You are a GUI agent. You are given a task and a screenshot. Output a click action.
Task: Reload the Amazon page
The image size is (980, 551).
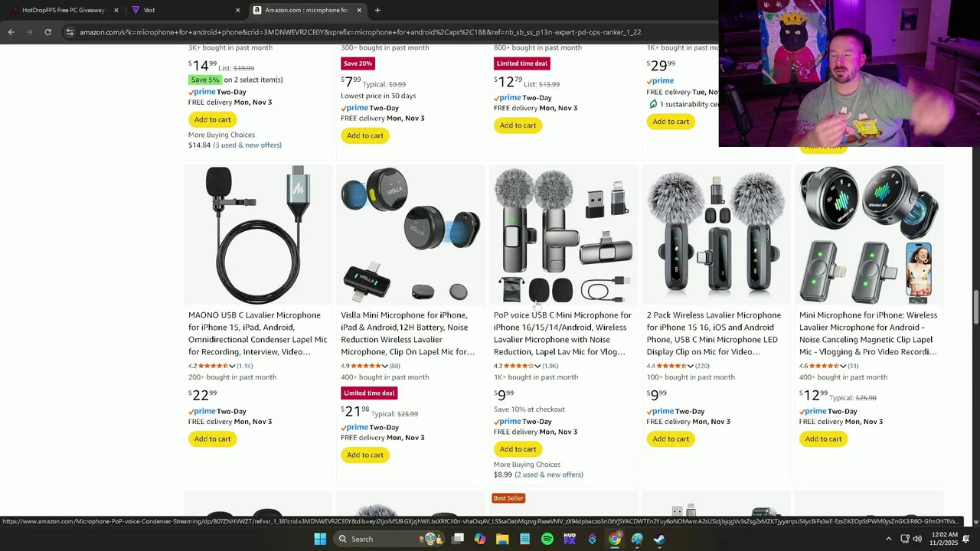pyautogui.click(x=47, y=32)
